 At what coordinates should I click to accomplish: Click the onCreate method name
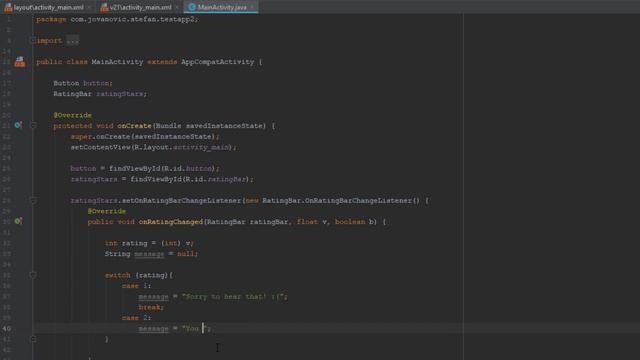coord(134,126)
